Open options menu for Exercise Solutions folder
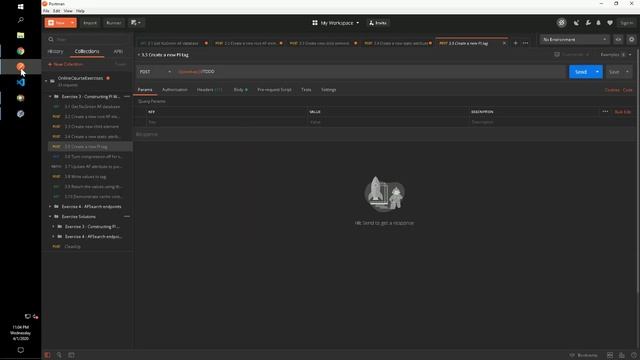This screenshot has width=640, height=360. [x=127, y=216]
